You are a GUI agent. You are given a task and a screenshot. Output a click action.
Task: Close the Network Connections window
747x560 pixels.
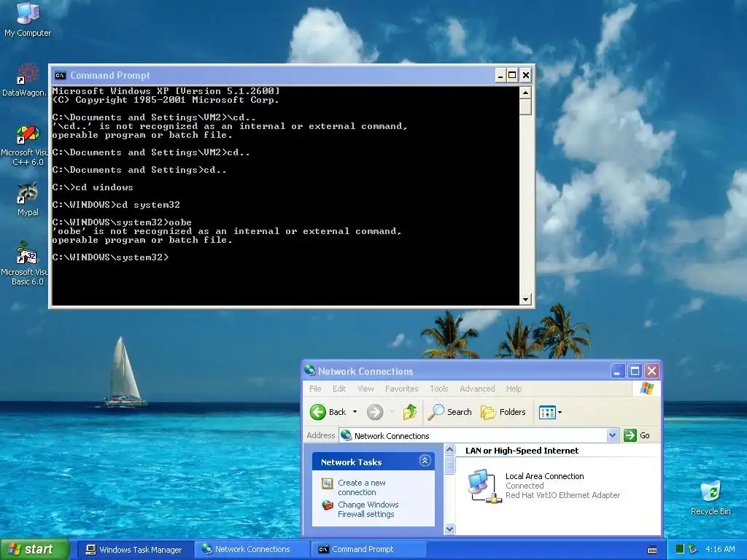click(651, 370)
